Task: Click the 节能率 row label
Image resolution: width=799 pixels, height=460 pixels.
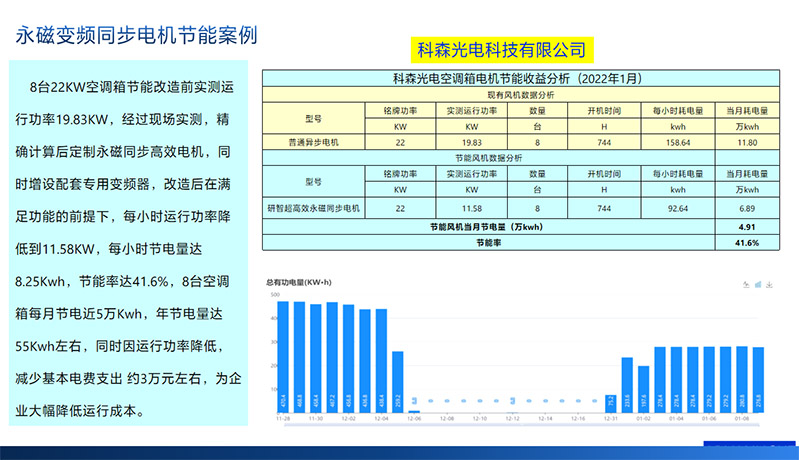Action: point(488,243)
